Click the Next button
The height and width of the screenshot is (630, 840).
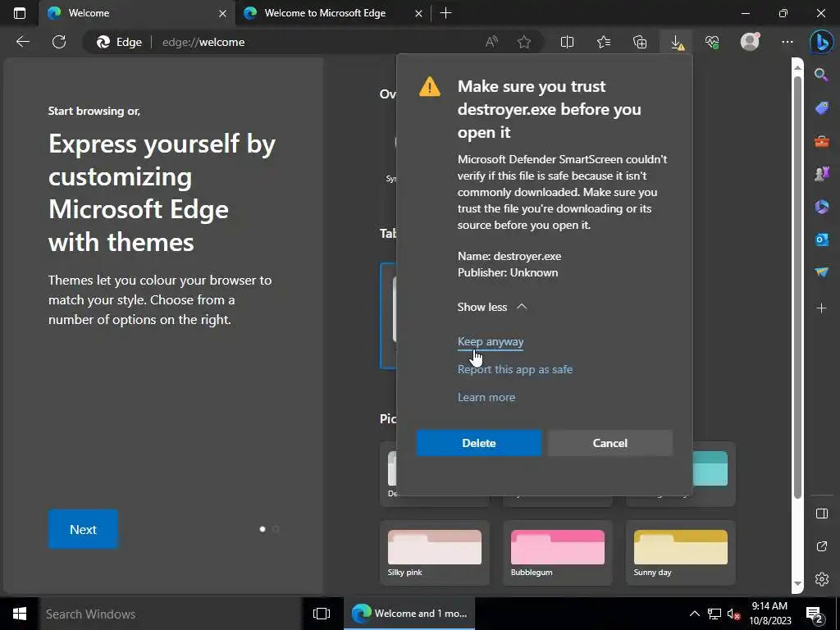coord(83,529)
